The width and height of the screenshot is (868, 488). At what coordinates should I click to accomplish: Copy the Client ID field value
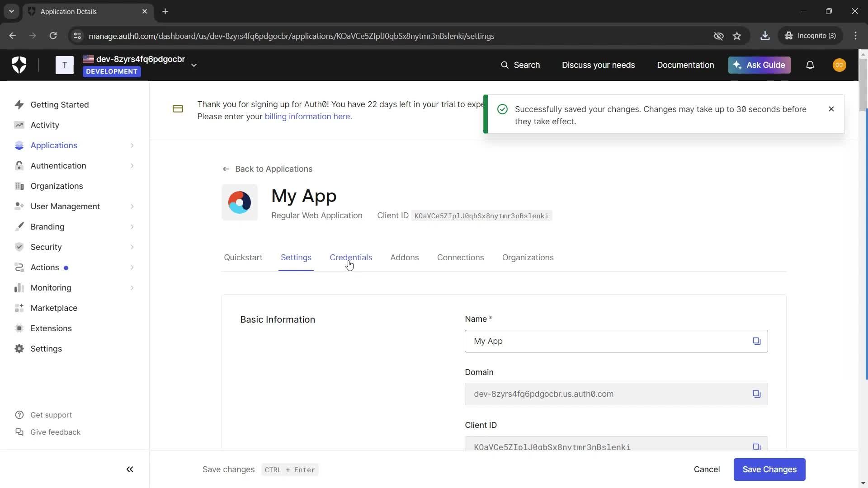(756, 446)
